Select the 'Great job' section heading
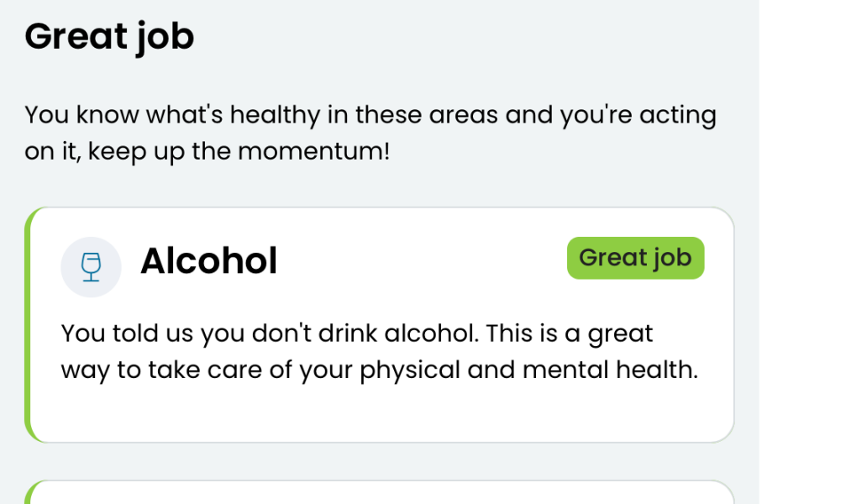Screen dimensions: 867x504 109,35
